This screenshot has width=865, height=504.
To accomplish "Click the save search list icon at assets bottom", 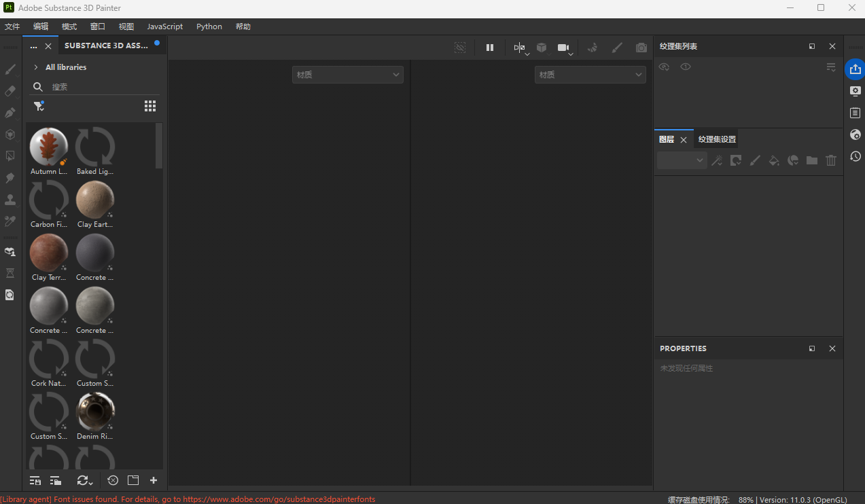I will click(x=35, y=480).
